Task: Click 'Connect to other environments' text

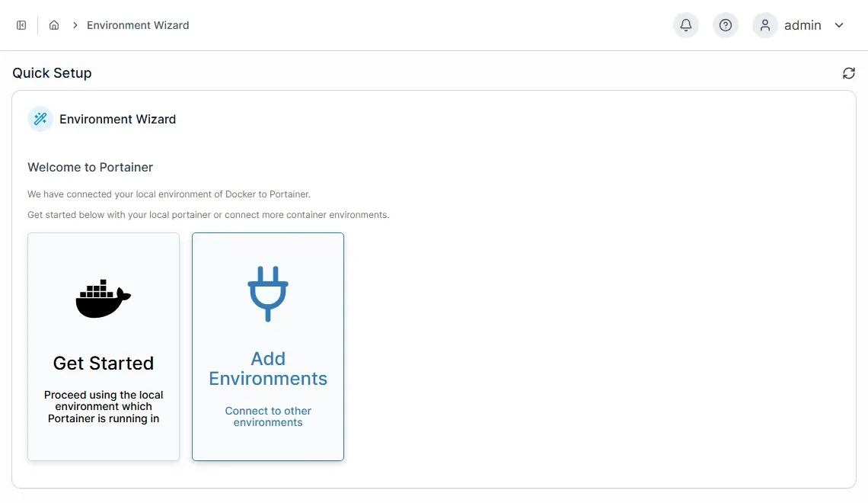Action: pos(268,417)
